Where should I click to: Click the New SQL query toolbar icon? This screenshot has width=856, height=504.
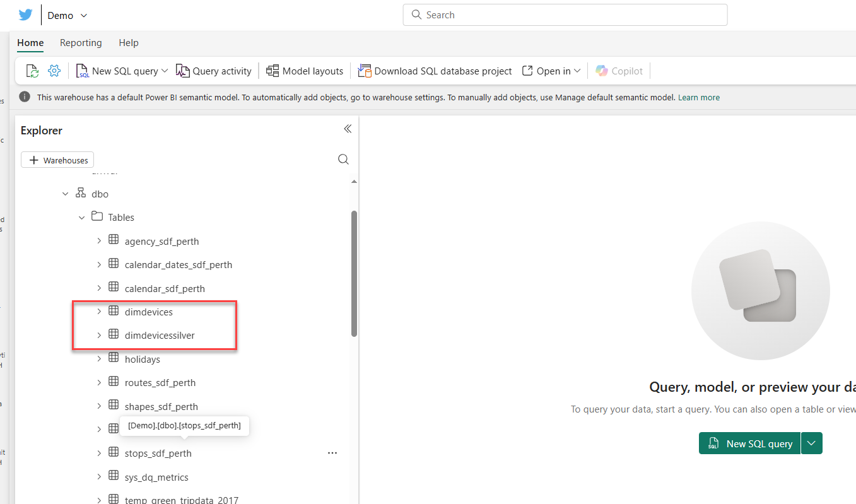click(83, 71)
